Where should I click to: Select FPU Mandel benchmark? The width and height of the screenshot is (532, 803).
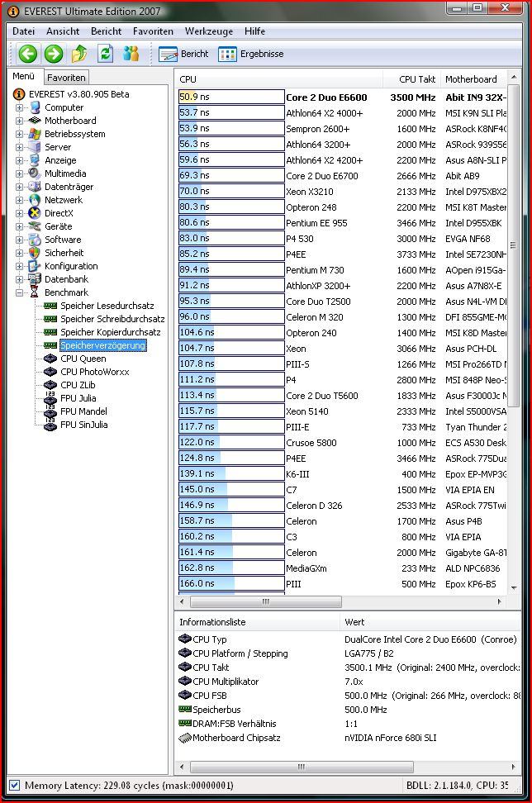click(83, 411)
